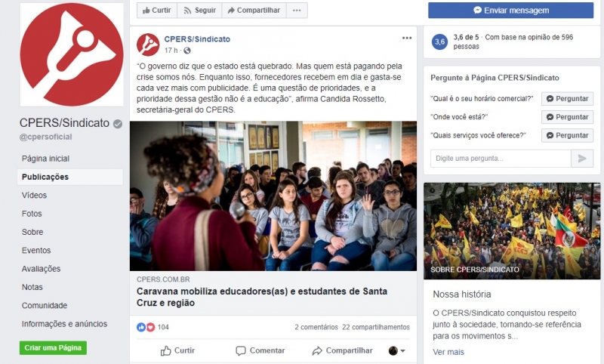Click the Enviar mensagem button
This screenshot has height=364, width=604.
point(511,11)
